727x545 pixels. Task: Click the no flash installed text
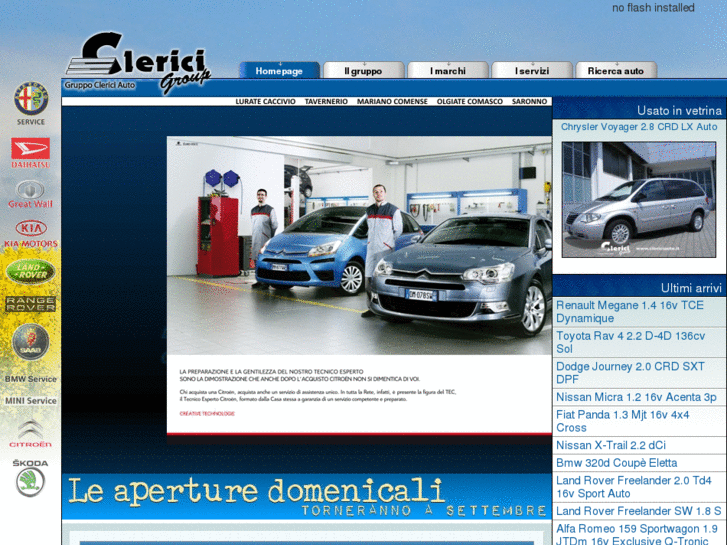tap(653, 7)
